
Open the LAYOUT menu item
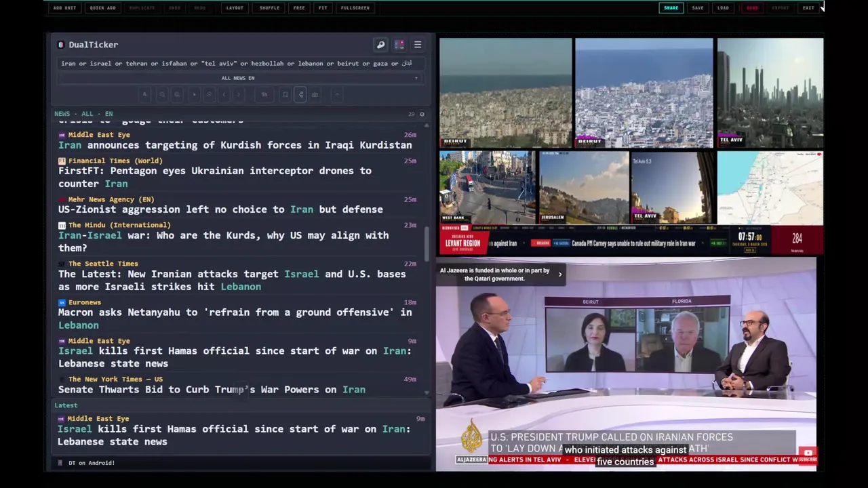click(235, 8)
